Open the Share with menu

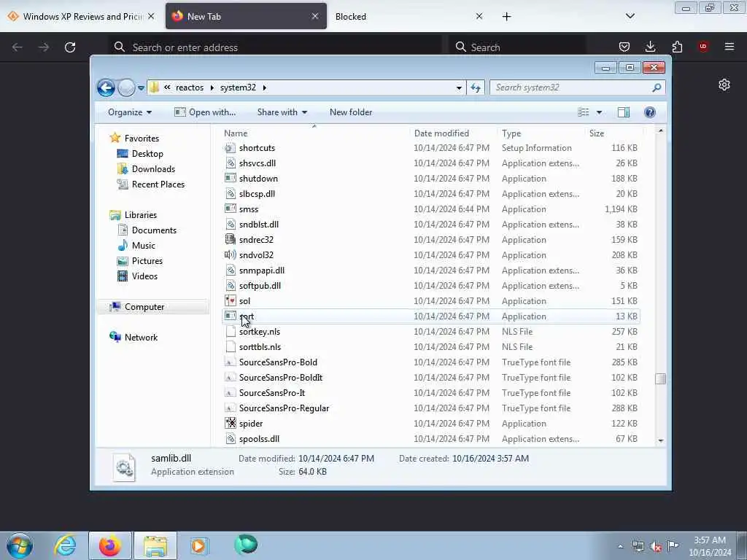[282, 112]
